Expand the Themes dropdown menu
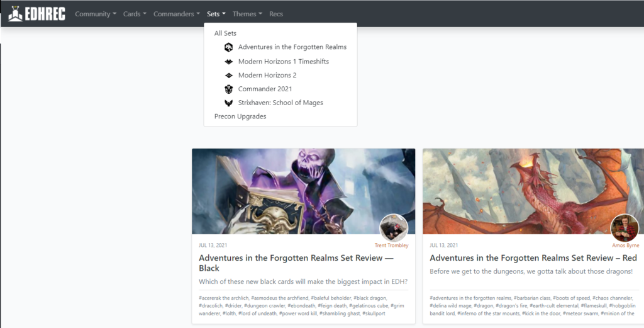Screen dimensions: 644x328 point(247,14)
